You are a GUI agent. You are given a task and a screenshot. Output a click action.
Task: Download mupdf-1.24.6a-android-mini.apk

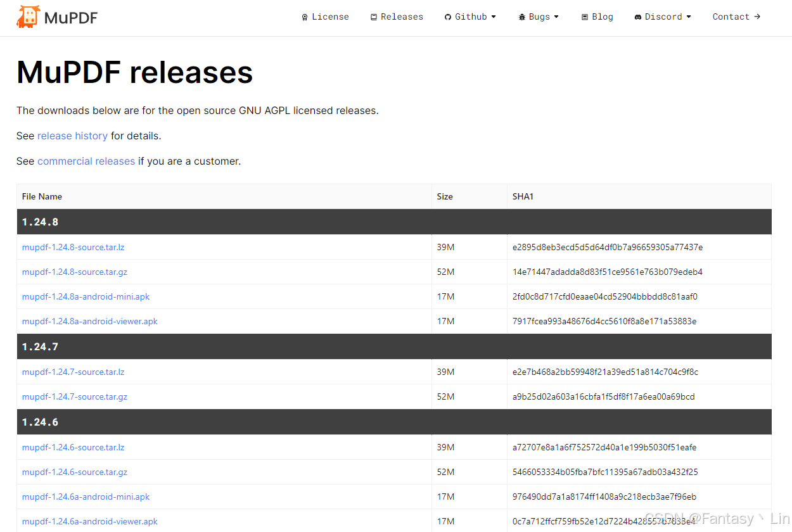point(86,497)
